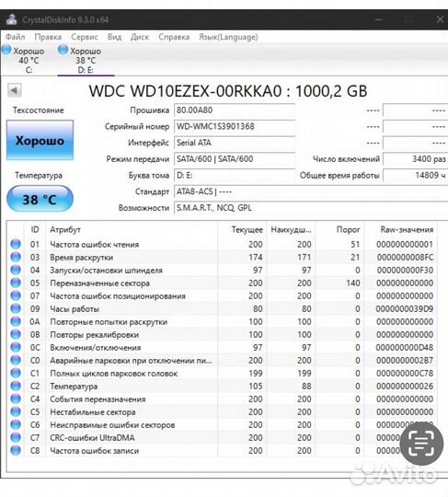This screenshot has height=497, width=448.
Task: Click status icon for Переназначенные сектора
Action: tap(16, 283)
